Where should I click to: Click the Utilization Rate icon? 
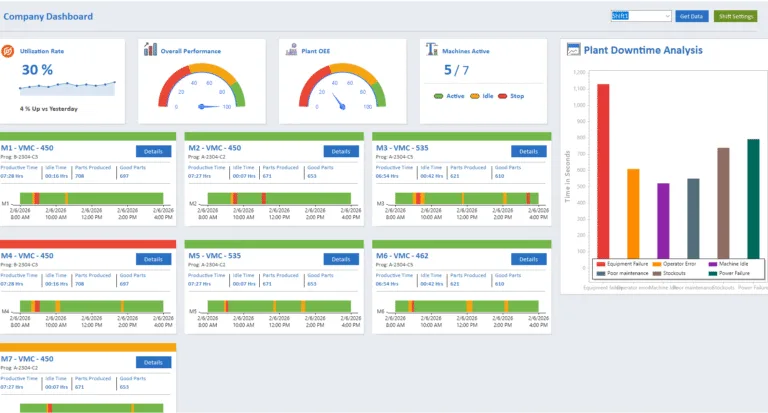(x=8, y=51)
